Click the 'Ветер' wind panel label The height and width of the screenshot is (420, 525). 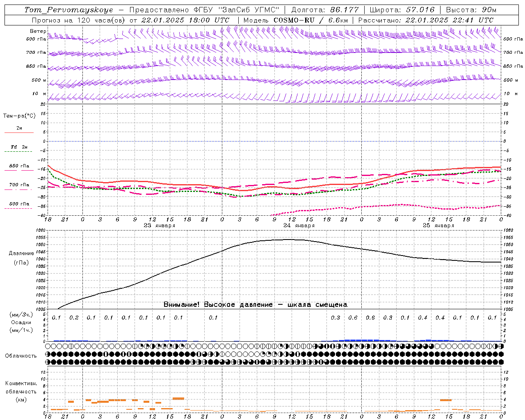pos(38,31)
